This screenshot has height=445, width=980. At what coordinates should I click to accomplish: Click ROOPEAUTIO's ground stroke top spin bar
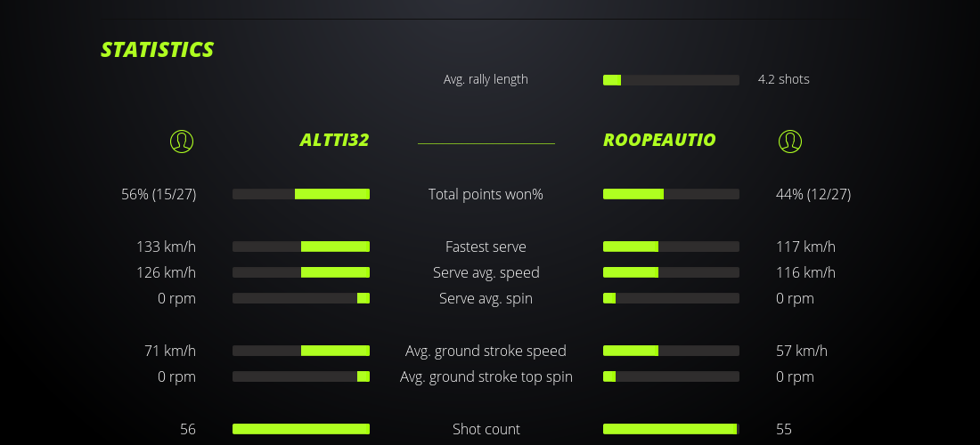click(x=671, y=376)
